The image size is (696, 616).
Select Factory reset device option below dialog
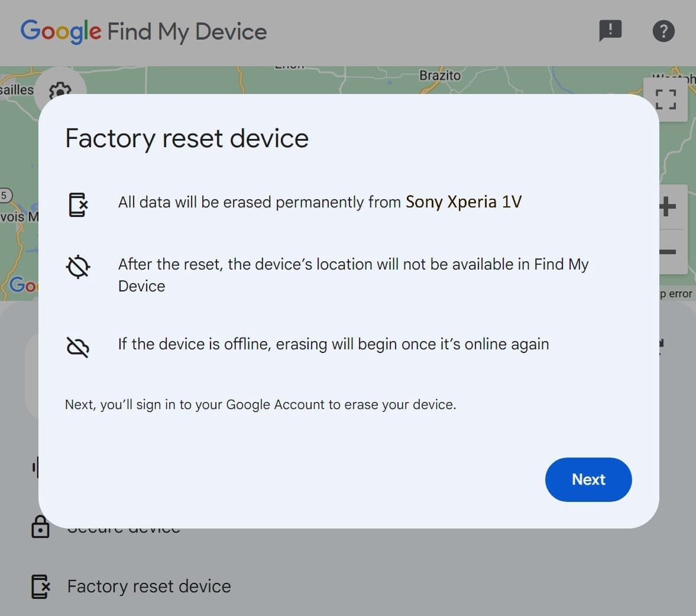click(149, 586)
